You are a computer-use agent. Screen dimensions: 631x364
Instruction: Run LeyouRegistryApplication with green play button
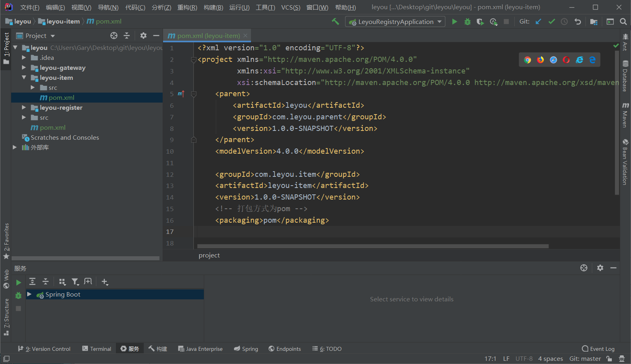454,22
